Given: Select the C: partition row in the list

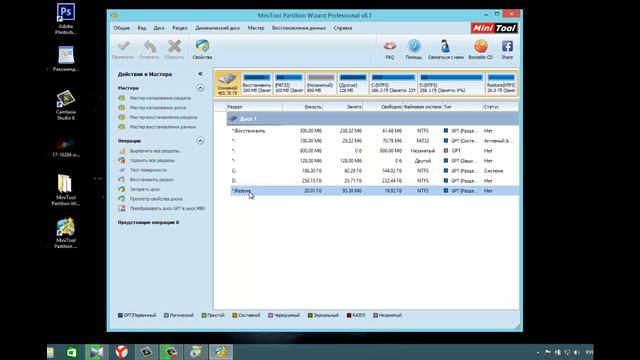Looking at the screenshot, I should tap(374, 171).
